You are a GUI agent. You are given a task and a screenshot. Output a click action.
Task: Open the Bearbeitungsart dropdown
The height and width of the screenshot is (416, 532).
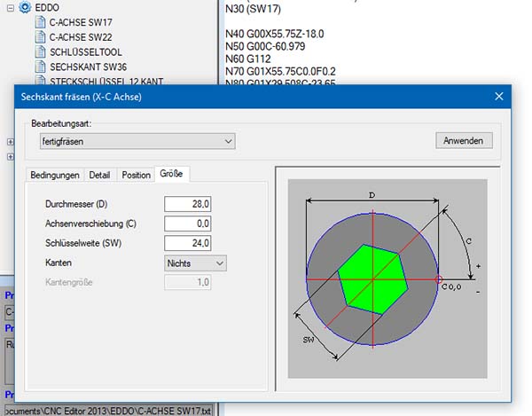point(137,141)
